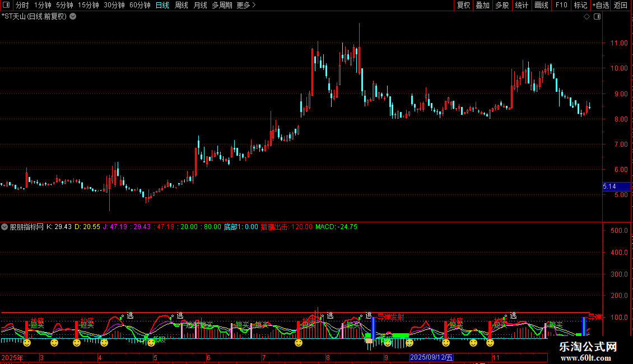This screenshot has width=633, height=364.
Task: Open the 复权 adjustment option
Action: 463,5
